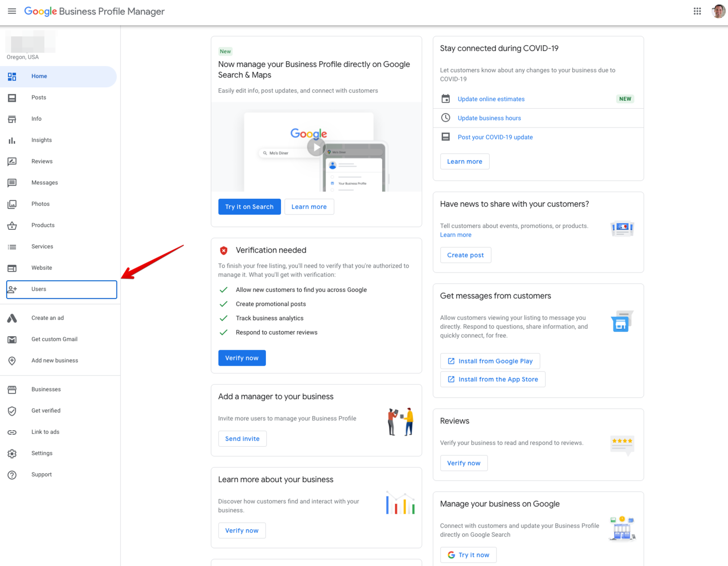Screen dimensions: 728x566
Task: Click Install from Google Play
Action: [x=490, y=361]
